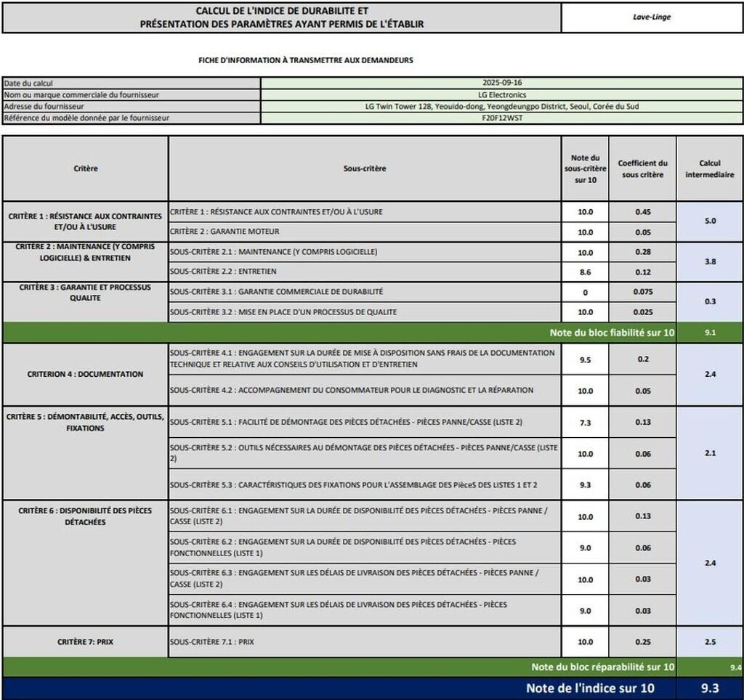Select the "Calcul intermédiaire" column header
Screen dimensions: 744x700
tap(710, 168)
